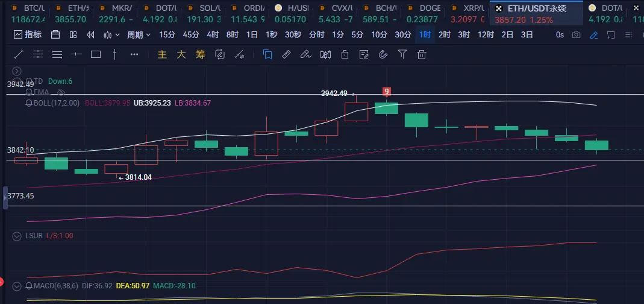The width and height of the screenshot is (644, 304).
Task: Click the 3773.45 horizontal price line label
Action: click(20, 196)
